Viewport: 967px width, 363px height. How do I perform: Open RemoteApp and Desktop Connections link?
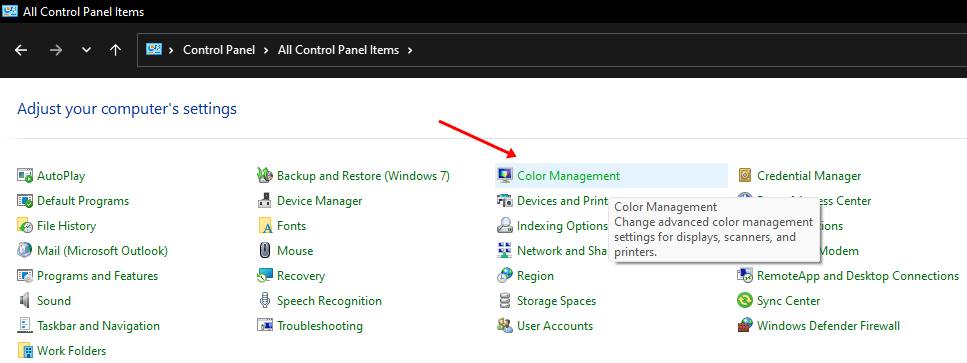[x=858, y=275]
